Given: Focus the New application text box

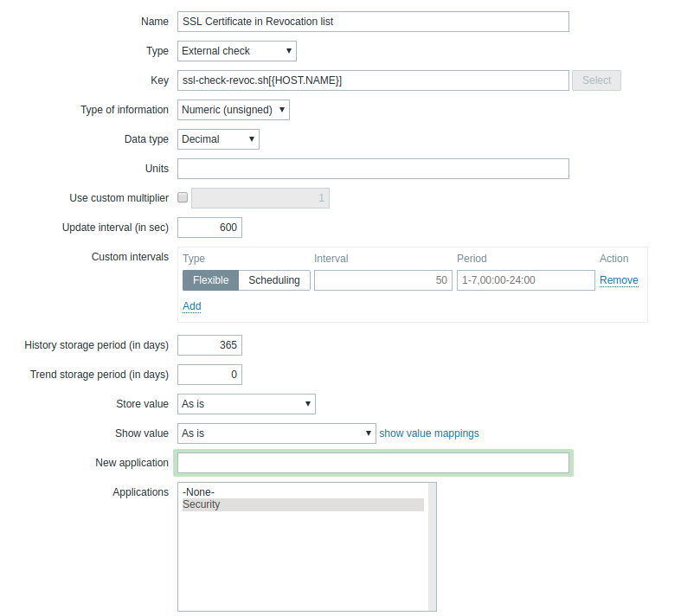Looking at the screenshot, I should coord(373,463).
